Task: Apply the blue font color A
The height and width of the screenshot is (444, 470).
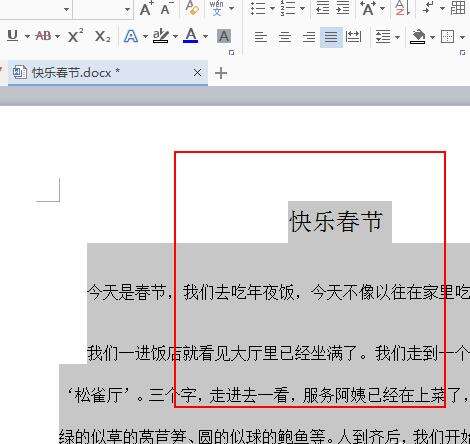Action: point(191,35)
